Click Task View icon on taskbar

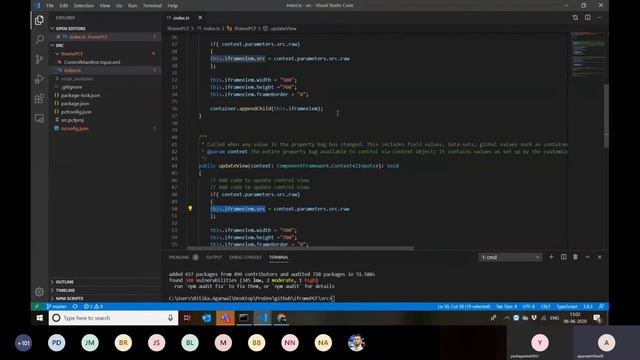click(x=187, y=318)
